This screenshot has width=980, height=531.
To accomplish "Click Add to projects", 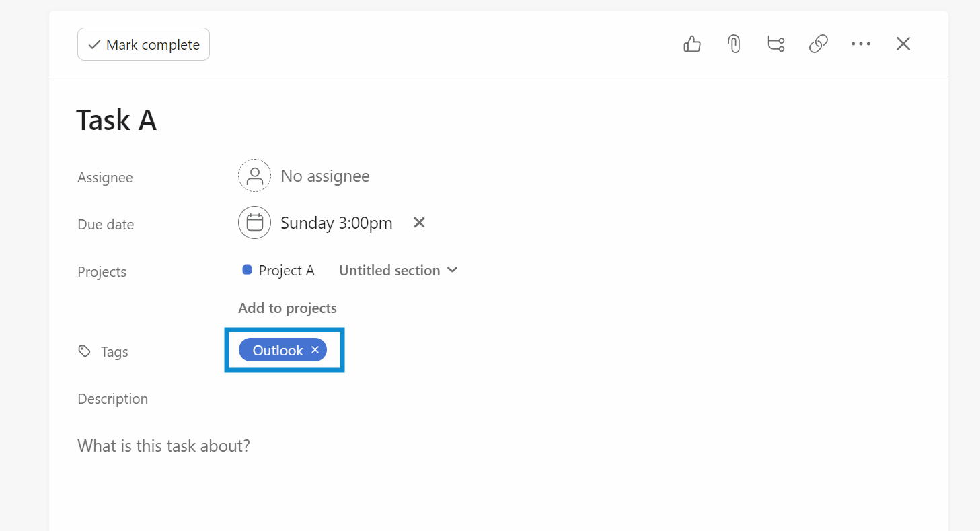I will click(x=287, y=308).
